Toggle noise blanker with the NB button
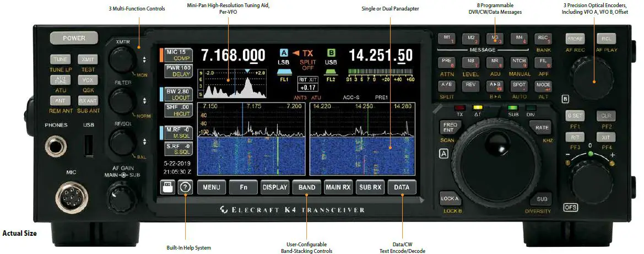 pos(470,62)
